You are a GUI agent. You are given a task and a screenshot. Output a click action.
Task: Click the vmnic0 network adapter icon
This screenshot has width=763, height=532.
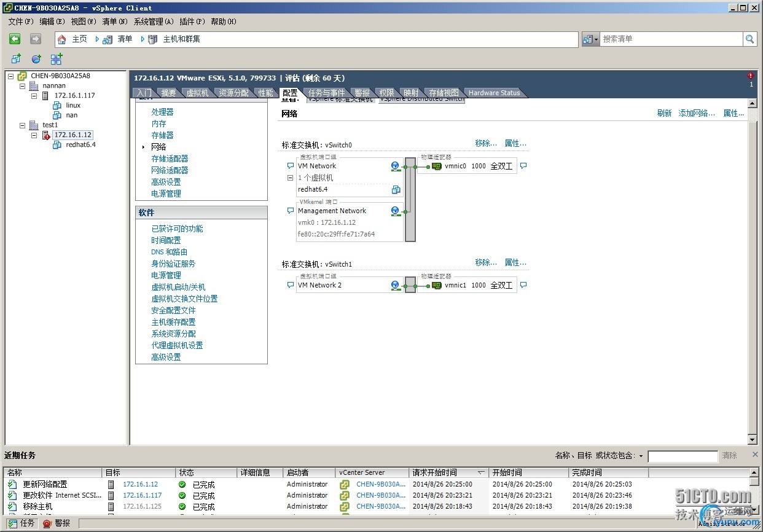(437, 166)
